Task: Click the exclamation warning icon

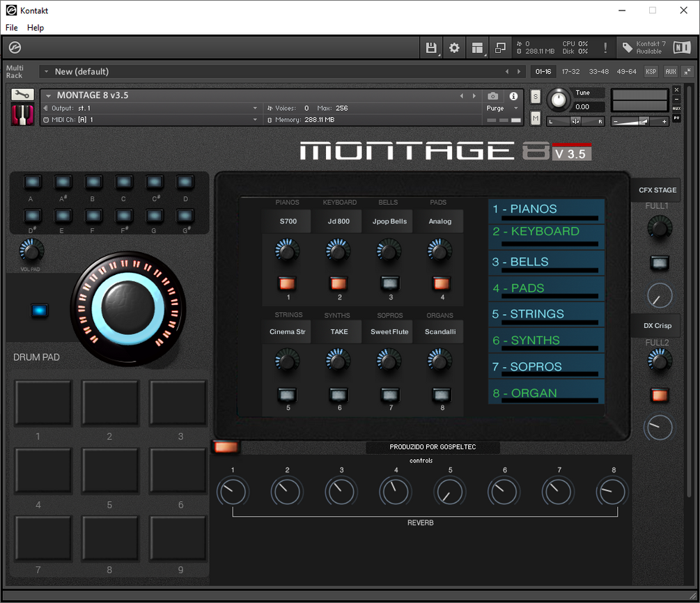Action: click(x=605, y=48)
